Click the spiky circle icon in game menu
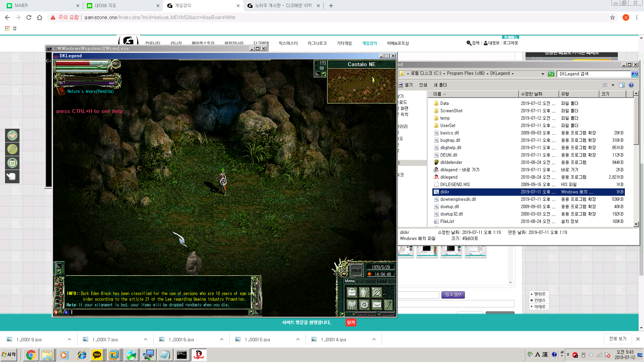This screenshot has width=644, height=362. pyautogui.click(x=364, y=305)
